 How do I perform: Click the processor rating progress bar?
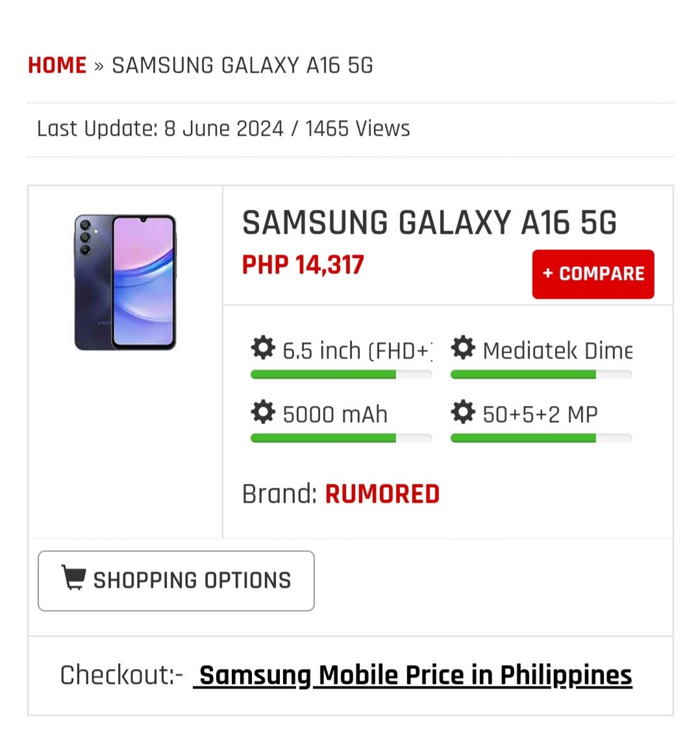coord(541,375)
